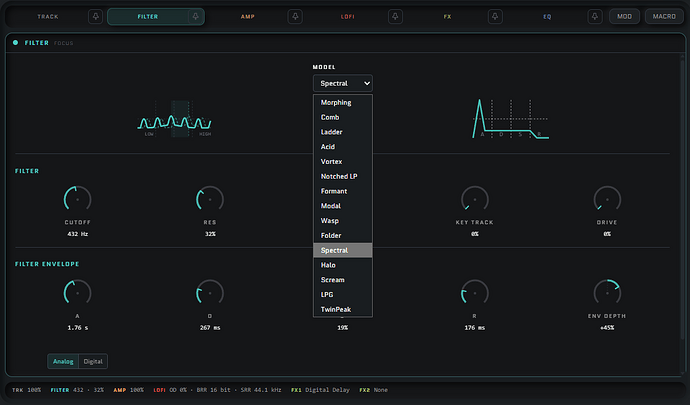Go to the LOFI tab
Screen dimensions: 690x405
pyautogui.click(x=348, y=17)
